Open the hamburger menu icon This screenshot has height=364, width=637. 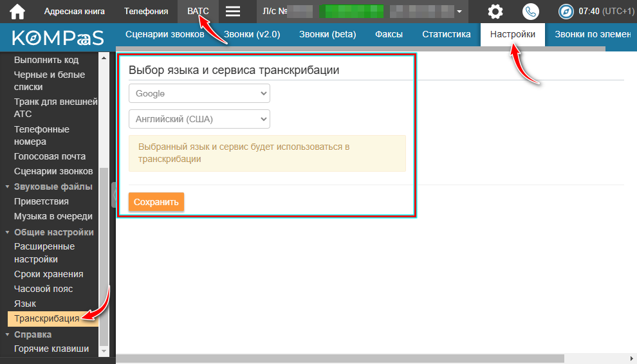point(233,12)
